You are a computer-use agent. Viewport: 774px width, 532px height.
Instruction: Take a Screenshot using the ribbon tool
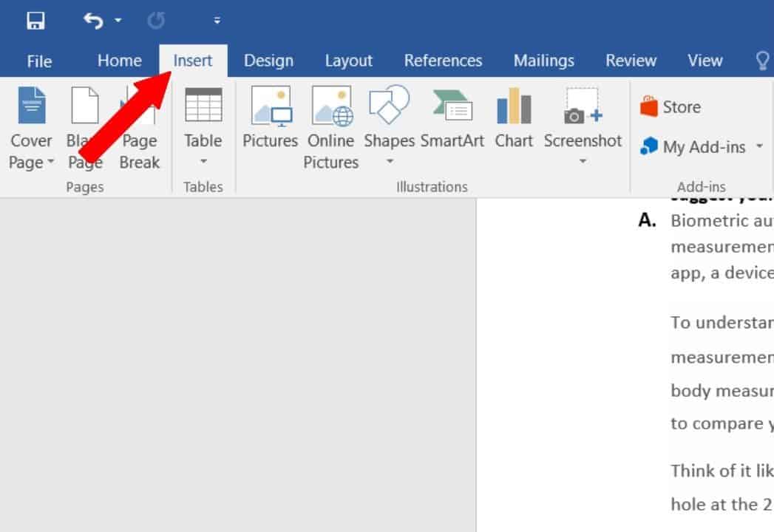(x=583, y=118)
